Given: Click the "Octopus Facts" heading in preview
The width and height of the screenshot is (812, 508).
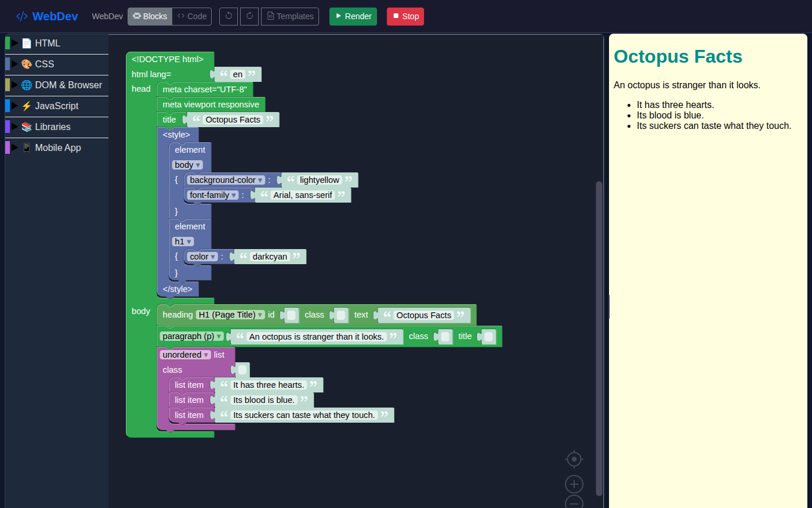Looking at the screenshot, I should click(x=678, y=56).
